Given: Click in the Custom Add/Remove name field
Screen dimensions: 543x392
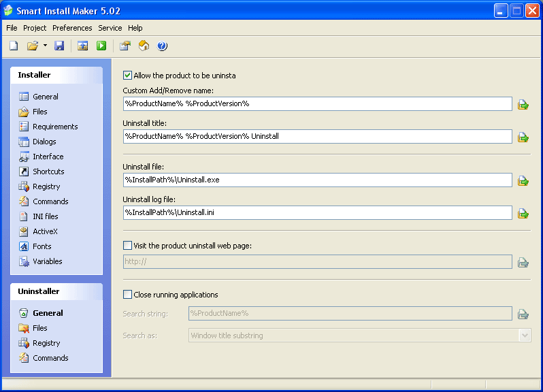Looking at the screenshot, I should click(x=317, y=103).
